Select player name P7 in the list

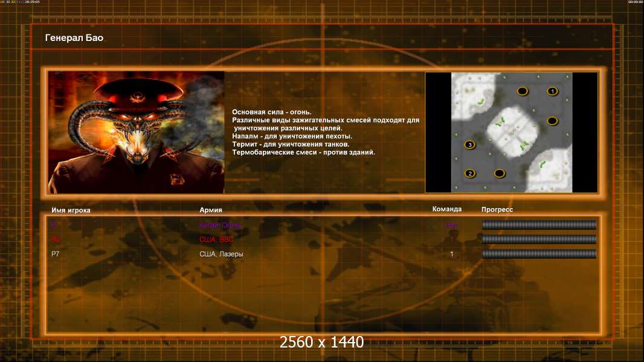click(56, 254)
